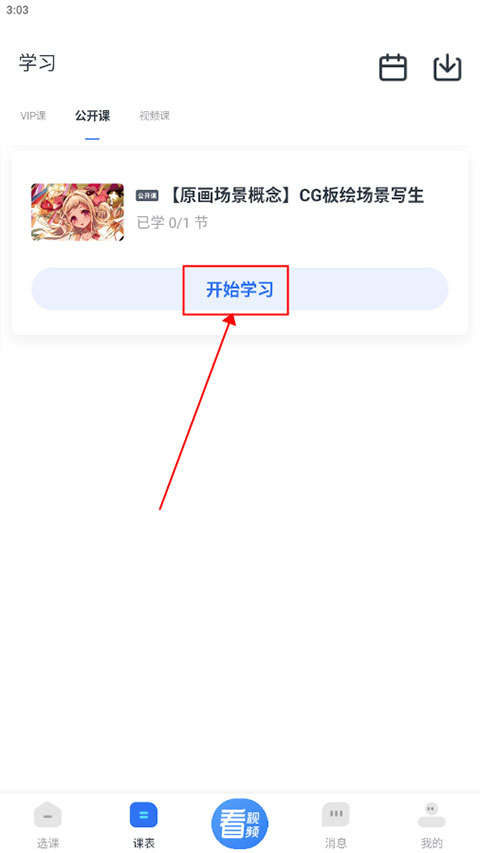Select the 公开课 tab
This screenshot has height=853, width=480.
pos(93,116)
